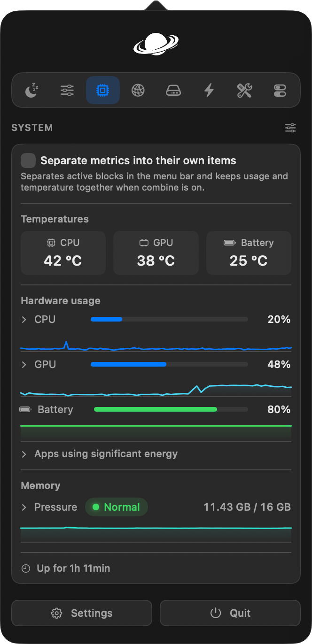This screenshot has height=644, width=312.
Task: Select the CPU chip system tab
Action: point(102,90)
